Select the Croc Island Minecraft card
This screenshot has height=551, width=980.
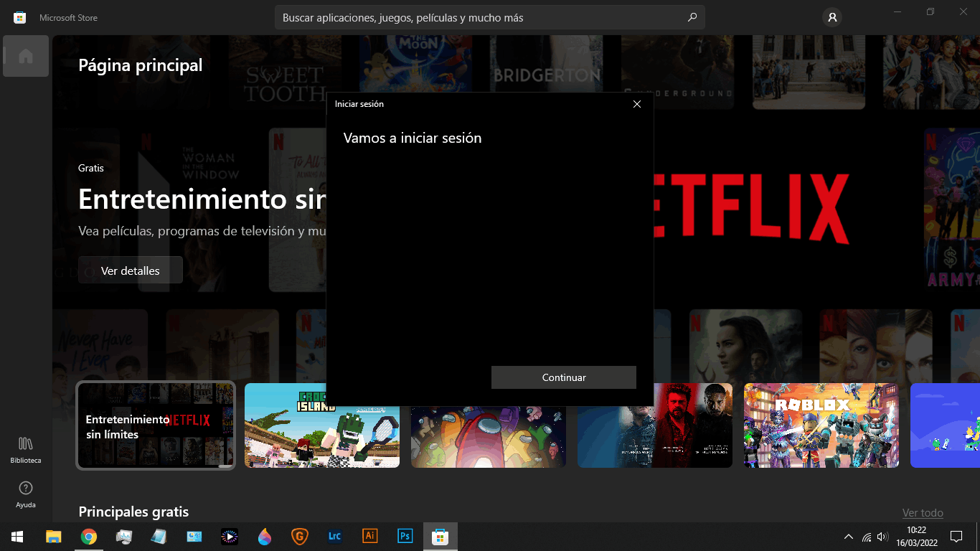tap(322, 425)
